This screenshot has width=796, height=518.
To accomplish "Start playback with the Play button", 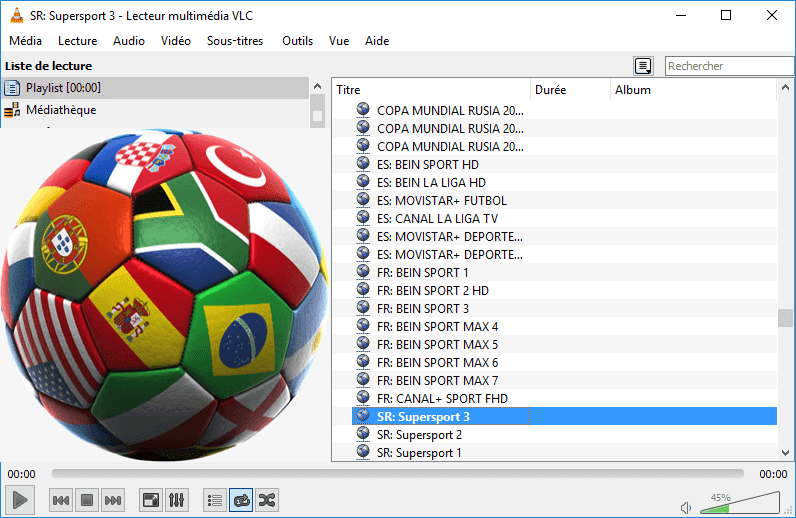I will point(20,500).
